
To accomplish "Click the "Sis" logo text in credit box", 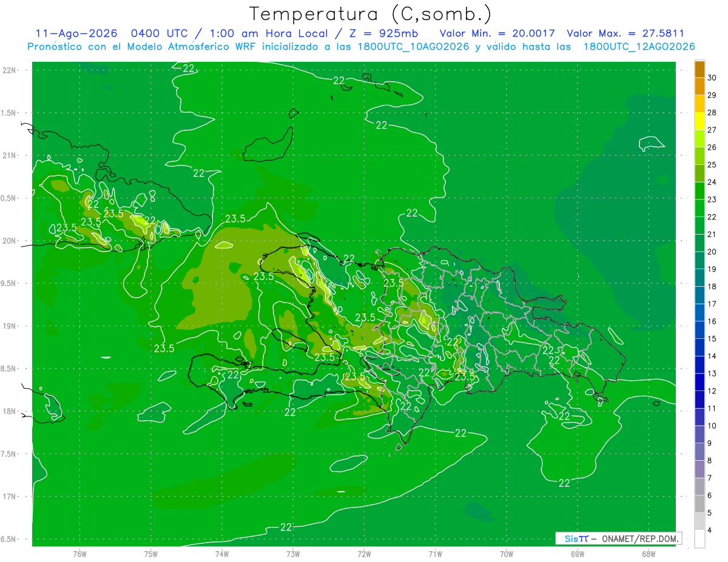I will tap(571, 538).
